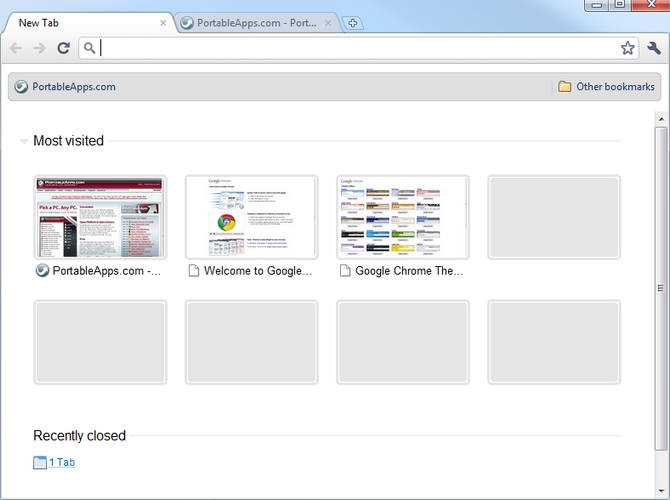Viewport: 670px width, 500px height.
Task: Open the wrench settings menu
Action: (x=654, y=48)
